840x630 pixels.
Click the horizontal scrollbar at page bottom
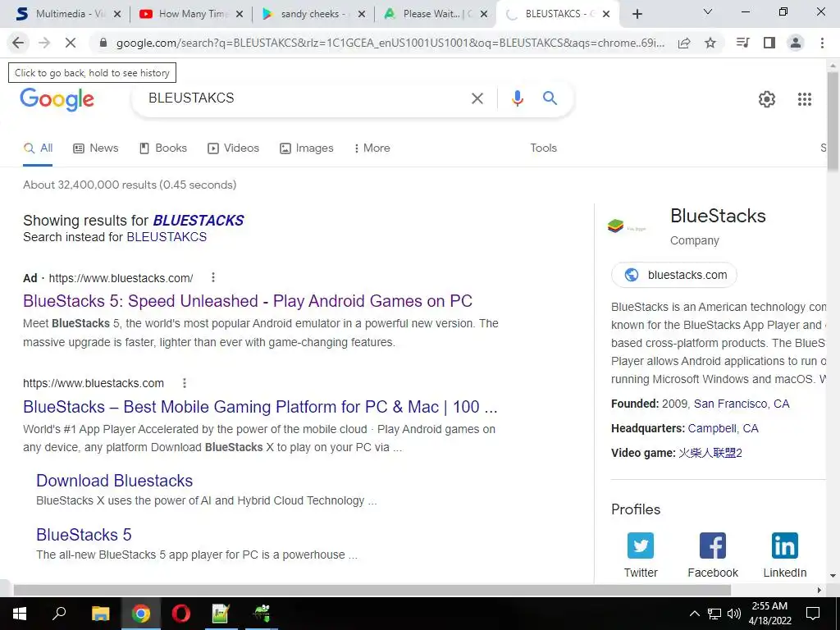372,590
